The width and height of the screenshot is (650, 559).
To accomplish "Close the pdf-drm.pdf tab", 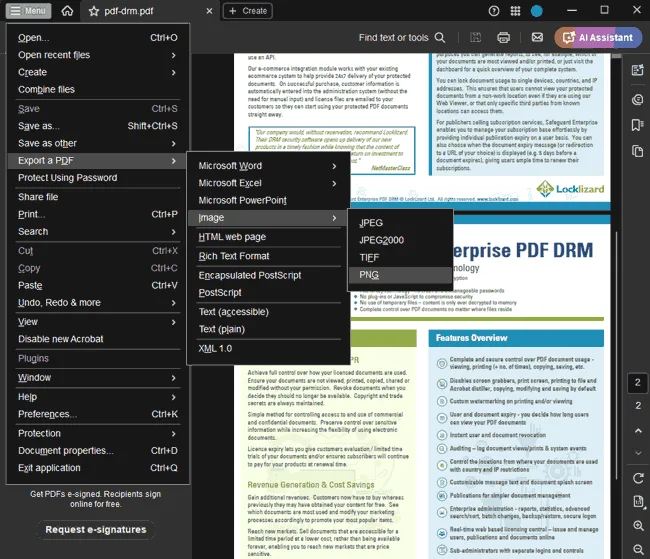I will (x=209, y=11).
